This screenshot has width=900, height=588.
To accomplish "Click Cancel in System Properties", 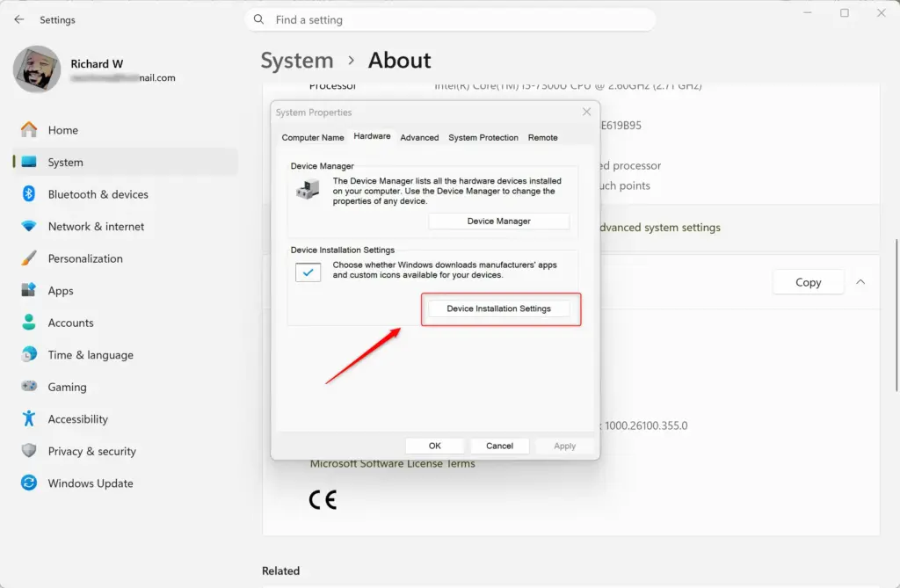I will click(x=499, y=446).
